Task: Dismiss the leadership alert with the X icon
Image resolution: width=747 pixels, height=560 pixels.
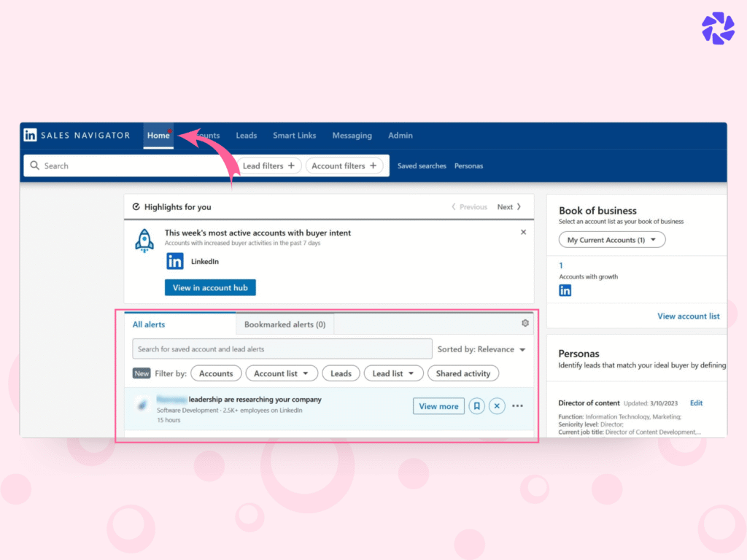Action: point(497,405)
